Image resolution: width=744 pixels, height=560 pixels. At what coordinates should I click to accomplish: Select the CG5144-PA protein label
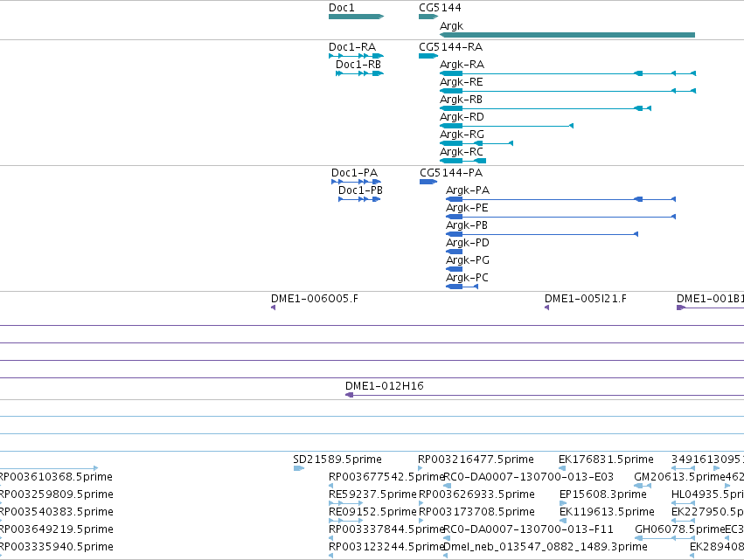coord(451,173)
